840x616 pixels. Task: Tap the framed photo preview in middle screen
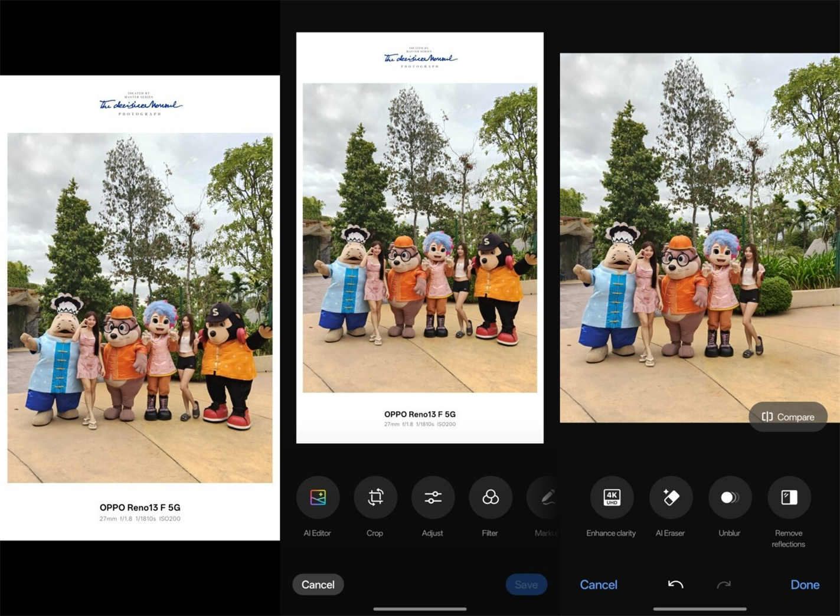click(x=420, y=238)
